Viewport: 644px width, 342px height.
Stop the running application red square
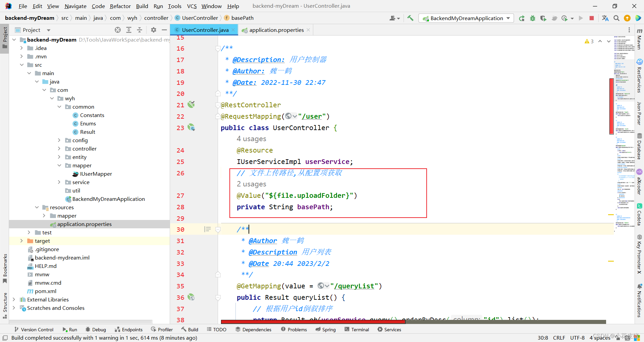pos(592,18)
